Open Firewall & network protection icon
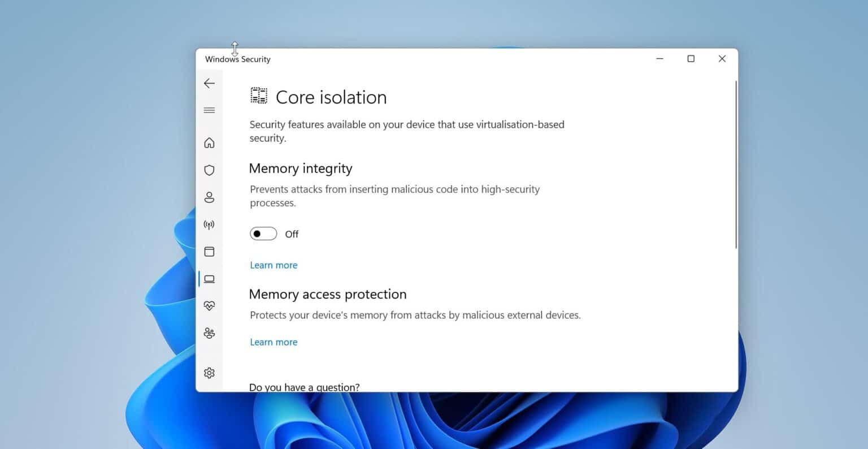This screenshot has height=449, width=868. (209, 225)
